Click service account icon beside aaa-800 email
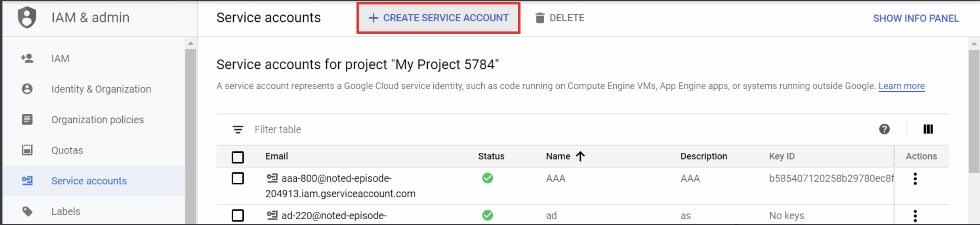980x225 pixels. pyautogui.click(x=272, y=178)
